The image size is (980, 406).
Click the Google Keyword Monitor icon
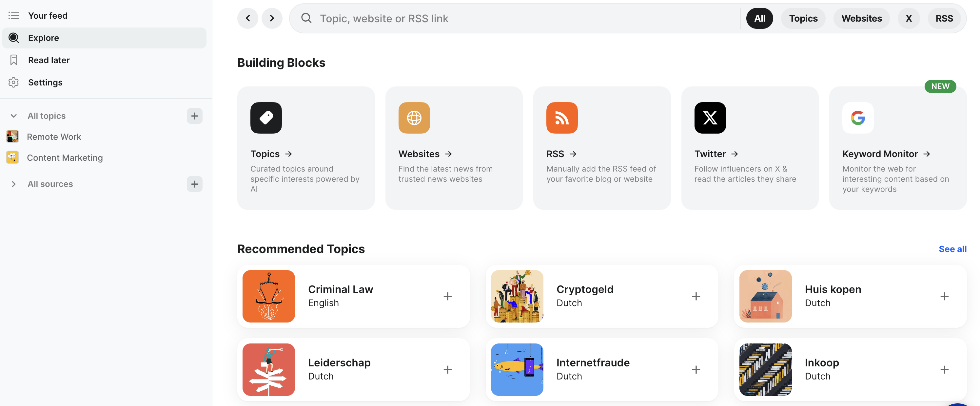(x=858, y=118)
